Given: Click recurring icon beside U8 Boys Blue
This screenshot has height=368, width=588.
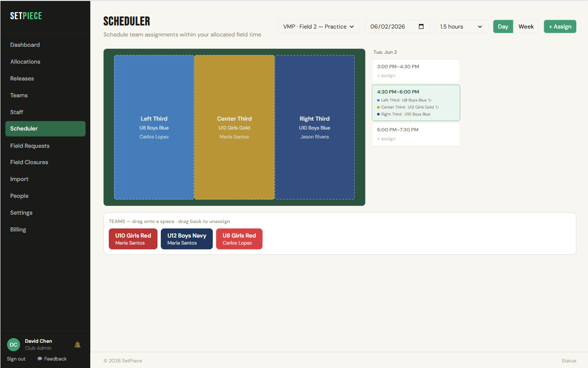Looking at the screenshot, I should tap(430, 100).
